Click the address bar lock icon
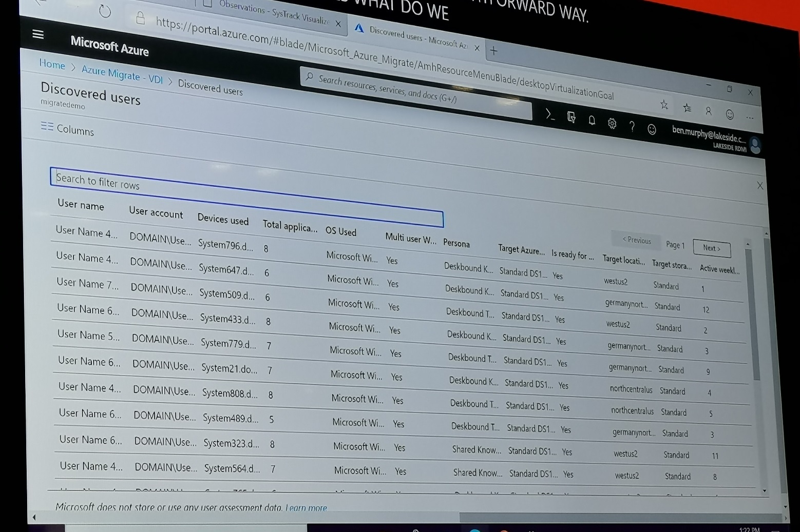The height and width of the screenshot is (532, 800). (x=140, y=18)
